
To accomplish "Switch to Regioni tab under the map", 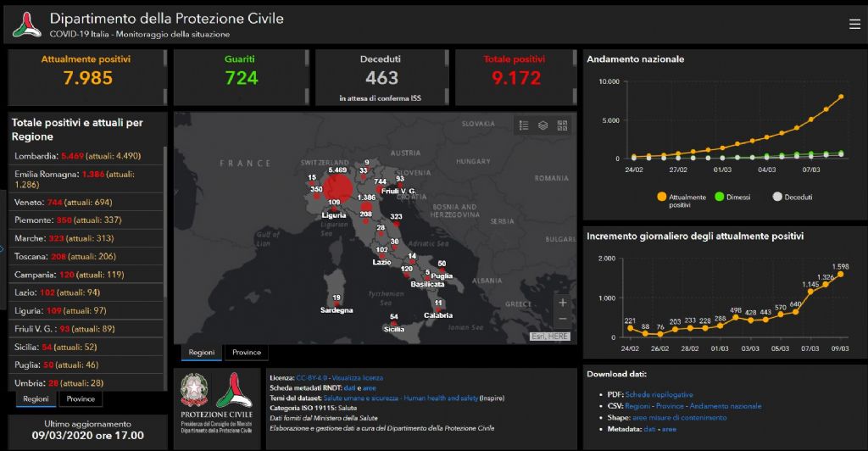I will click(202, 353).
